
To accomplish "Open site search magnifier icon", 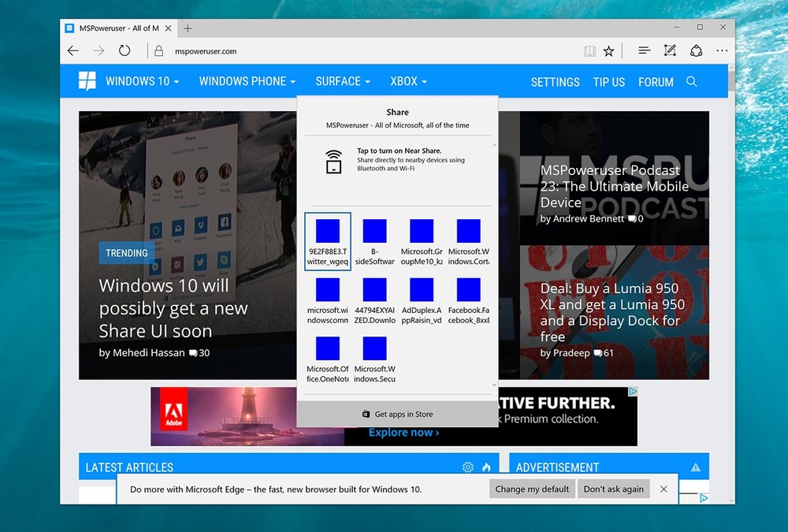I will [692, 81].
